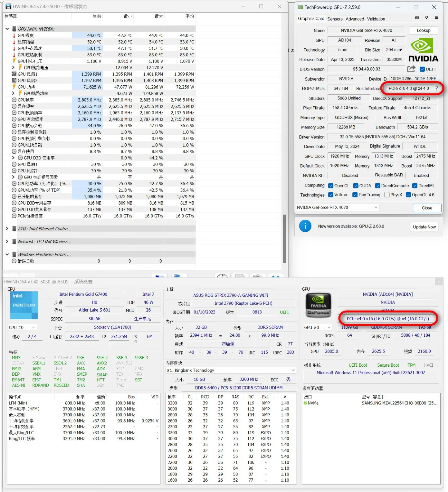The width and height of the screenshot is (448, 492).
Task: Enable the PhysX checkbox
Action: point(387,195)
